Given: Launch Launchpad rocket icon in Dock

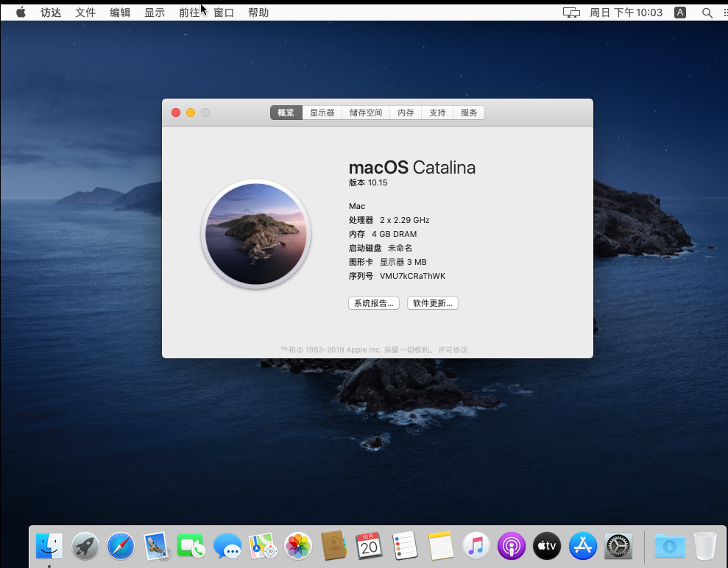Looking at the screenshot, I should [85, 546].
